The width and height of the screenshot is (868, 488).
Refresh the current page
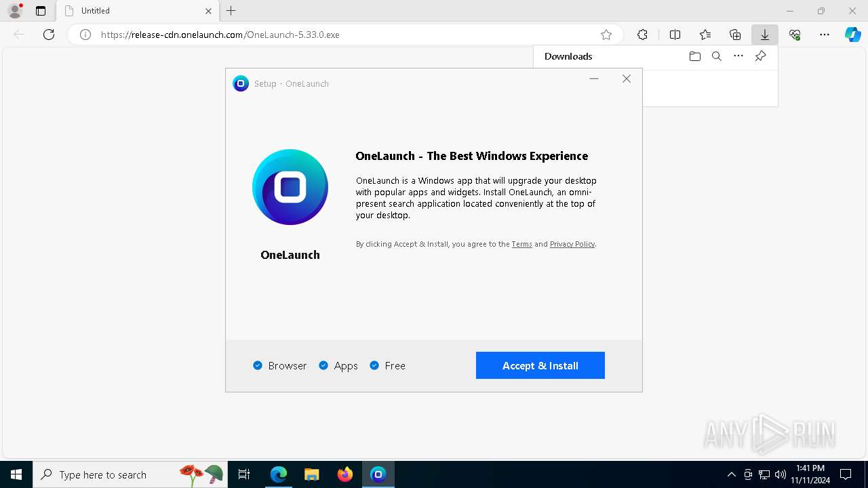click(x=49, y=35)
